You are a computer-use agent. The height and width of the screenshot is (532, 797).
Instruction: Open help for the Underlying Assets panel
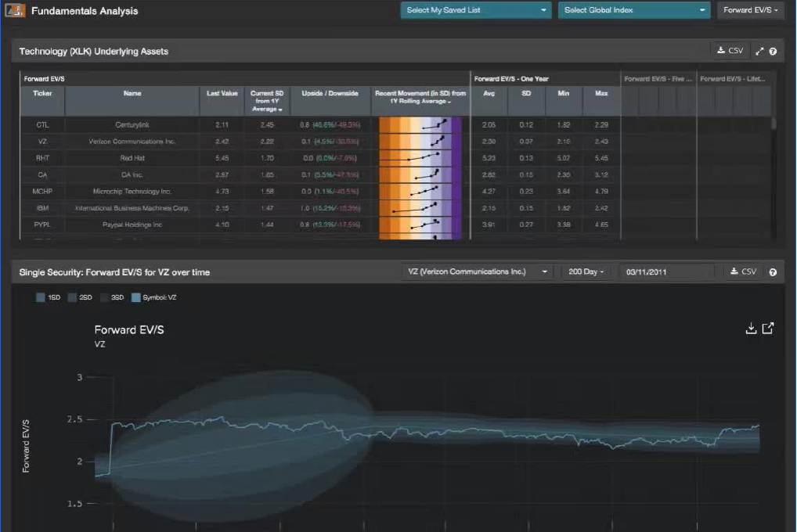(x=773, y=52)
